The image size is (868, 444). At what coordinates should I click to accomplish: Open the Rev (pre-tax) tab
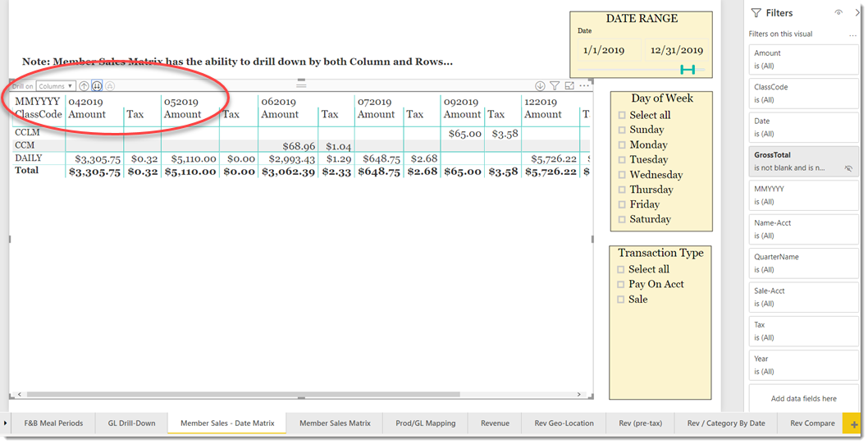pos(640,423)
